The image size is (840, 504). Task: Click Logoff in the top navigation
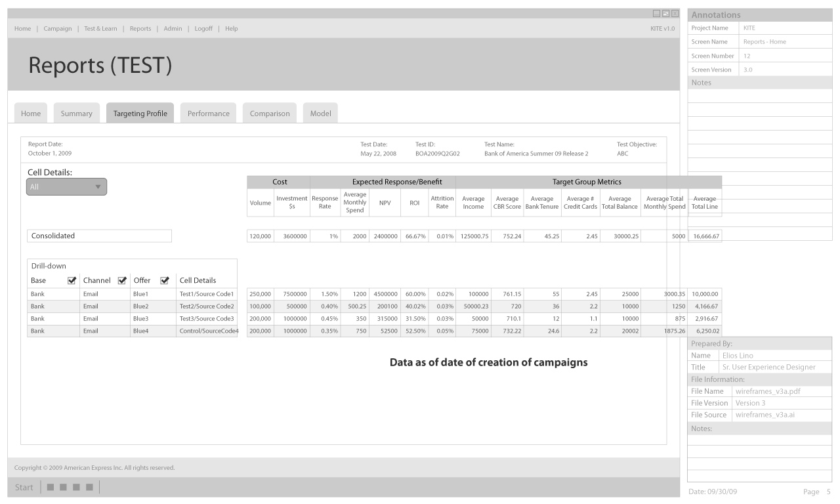pyautogui.click(x=207, y=28)
